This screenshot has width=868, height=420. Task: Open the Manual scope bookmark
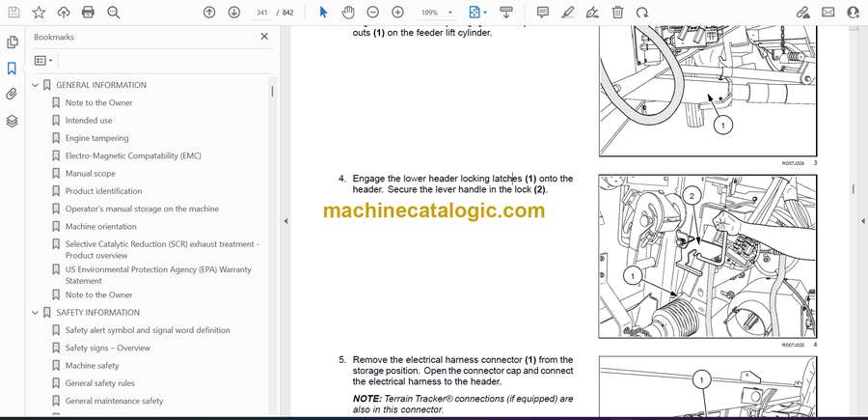click(91, 174)
